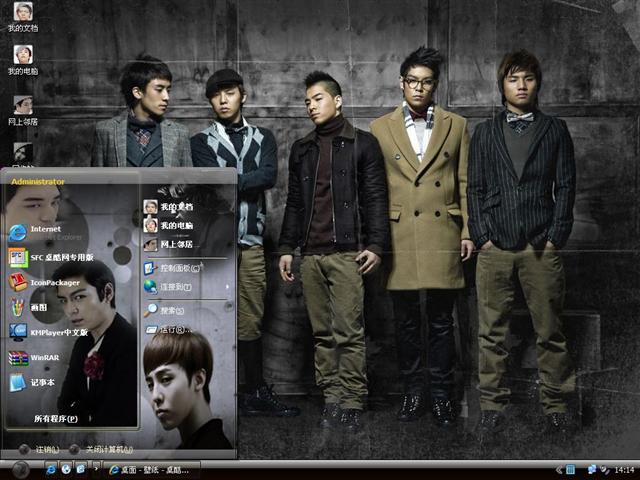640x480 pixels.
Task: Open 我的电脑 in Start menu right pane
Action: [x=168, y=225]
